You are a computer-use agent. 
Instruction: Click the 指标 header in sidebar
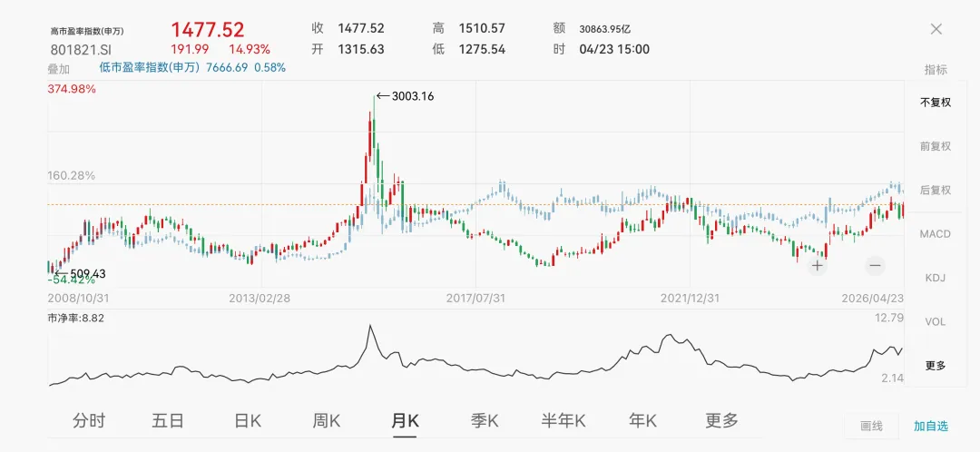pyautogui.click(x=936, y=69)
